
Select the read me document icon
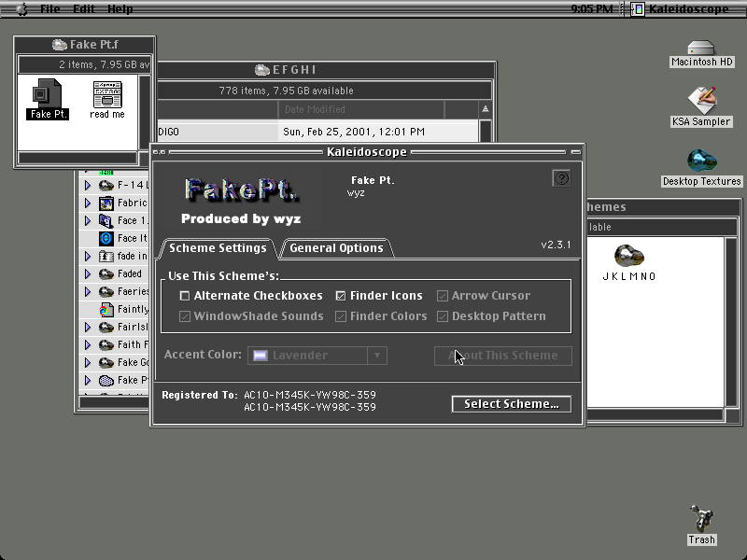107,94
